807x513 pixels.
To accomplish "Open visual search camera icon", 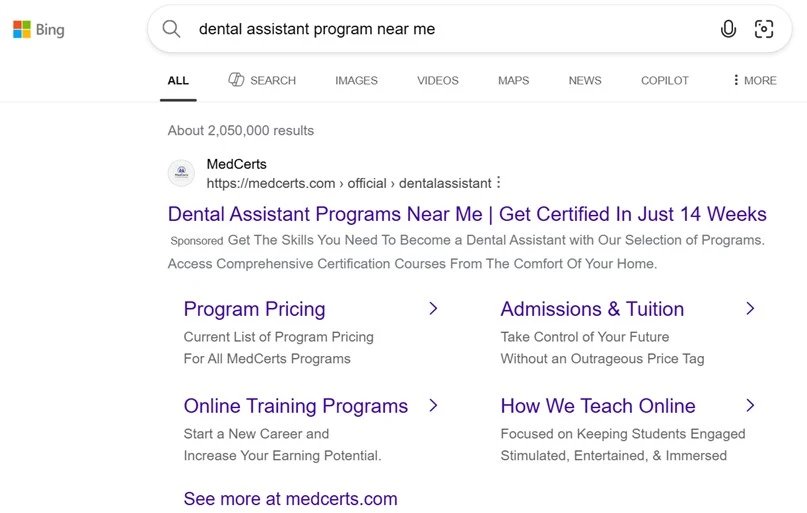I will [x=764, y=29].
